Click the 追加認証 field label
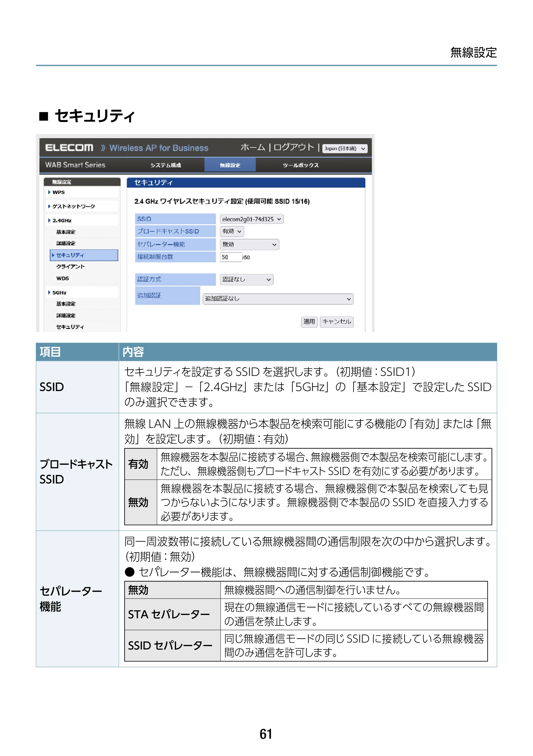 (167, 295)
